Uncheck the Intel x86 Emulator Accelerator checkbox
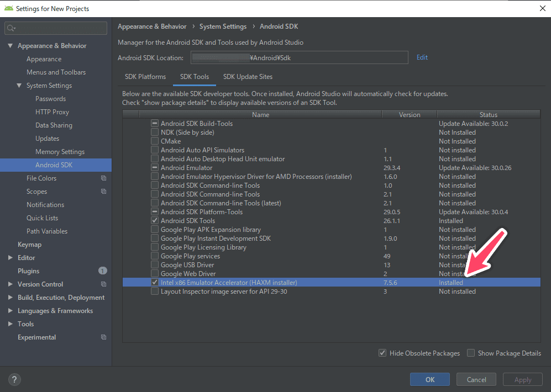551x392 pixels. [155, 283]
